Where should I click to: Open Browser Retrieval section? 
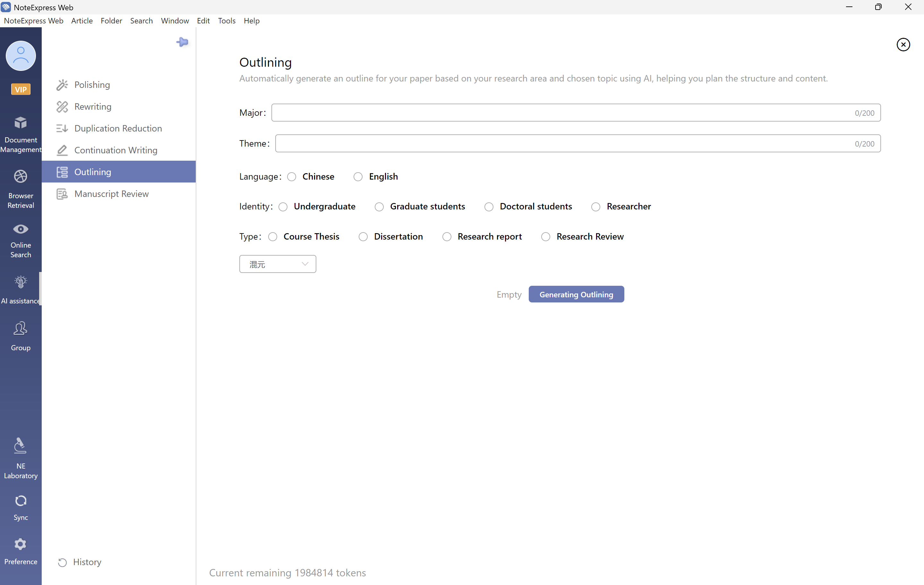tap(21, 190)
